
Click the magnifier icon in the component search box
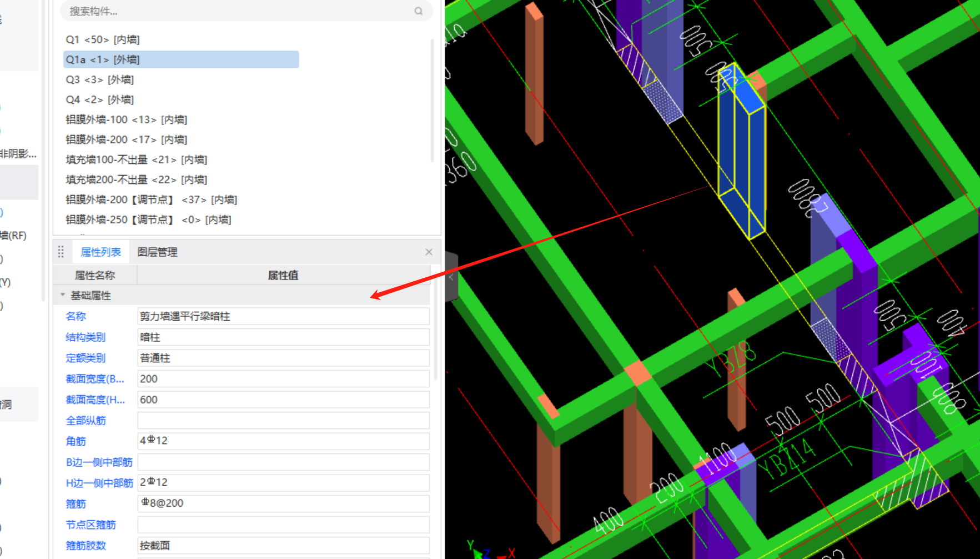click(x=418, y=11)
